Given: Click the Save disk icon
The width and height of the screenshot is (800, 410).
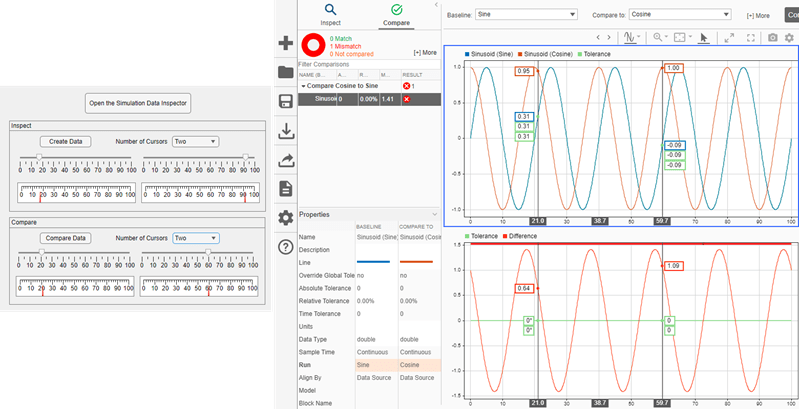Looking at the screenshot, I should pyautogui.click(x=286, y=101).
